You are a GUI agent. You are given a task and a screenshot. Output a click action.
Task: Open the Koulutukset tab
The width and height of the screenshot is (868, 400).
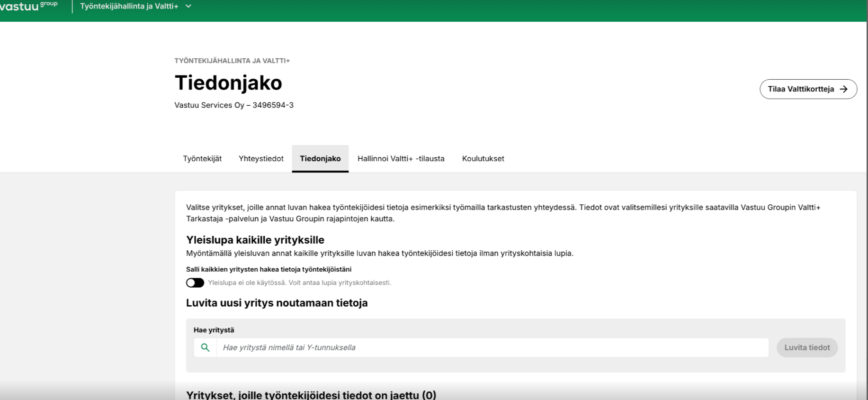coord(483,159)
